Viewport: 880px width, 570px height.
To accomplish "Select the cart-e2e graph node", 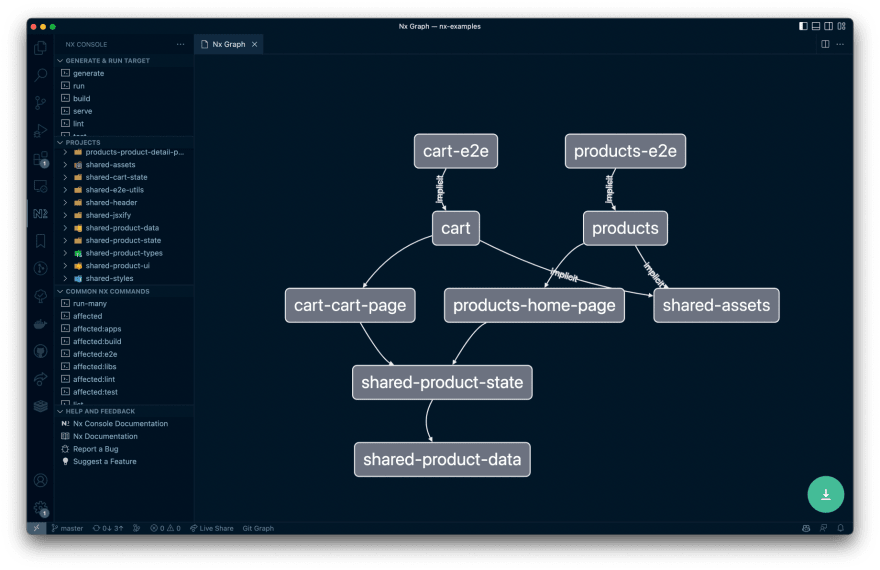I will 456,151.
